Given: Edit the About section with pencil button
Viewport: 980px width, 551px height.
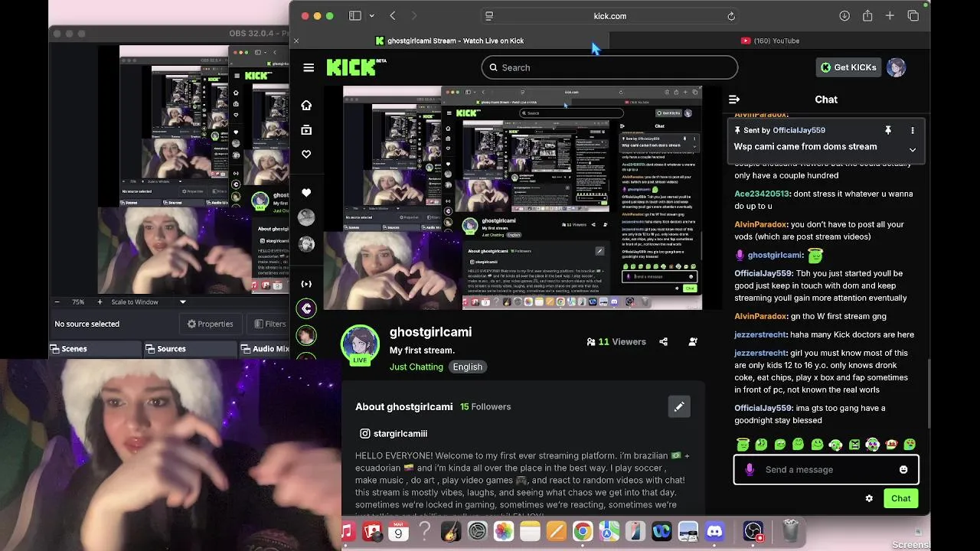Looking at the screenshot, I should [678, 406].
